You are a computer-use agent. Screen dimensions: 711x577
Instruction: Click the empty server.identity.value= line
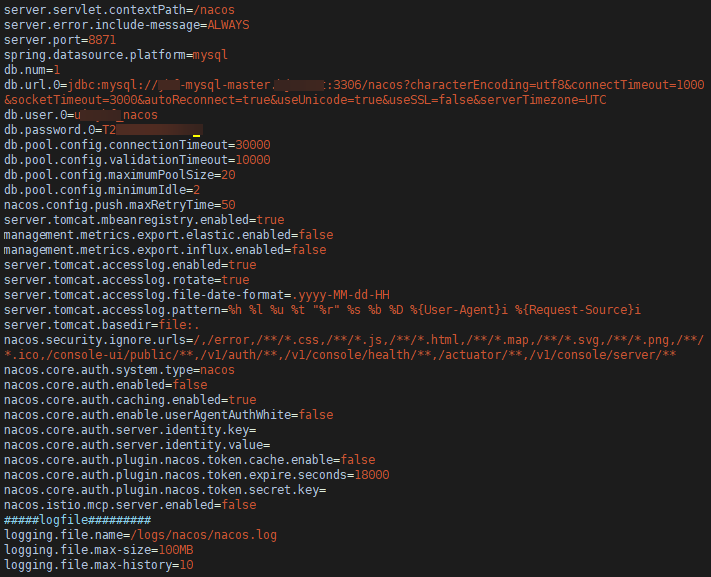[x=137, y=444]
